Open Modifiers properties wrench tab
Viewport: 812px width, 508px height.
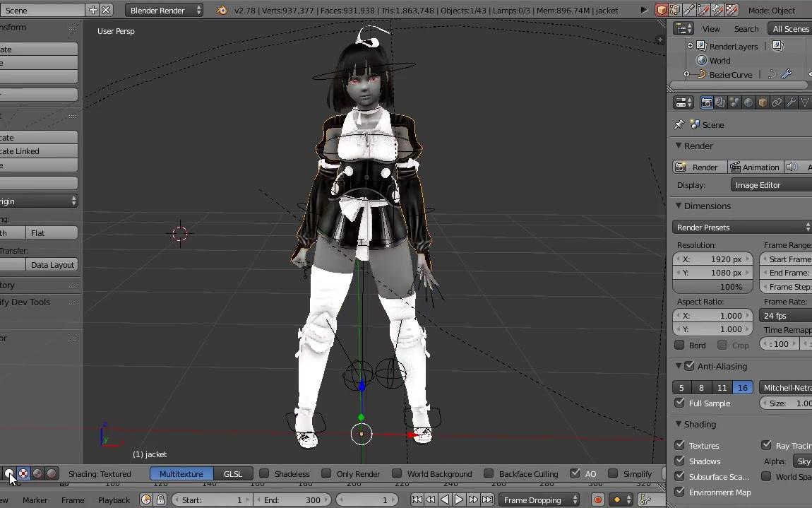coord(790,102)
